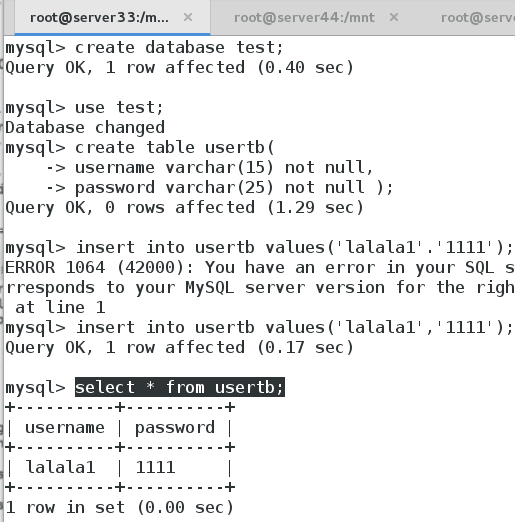Click the 'password varchar(25) not null );' line
This screenshot has height=522, width=515.
220,187
